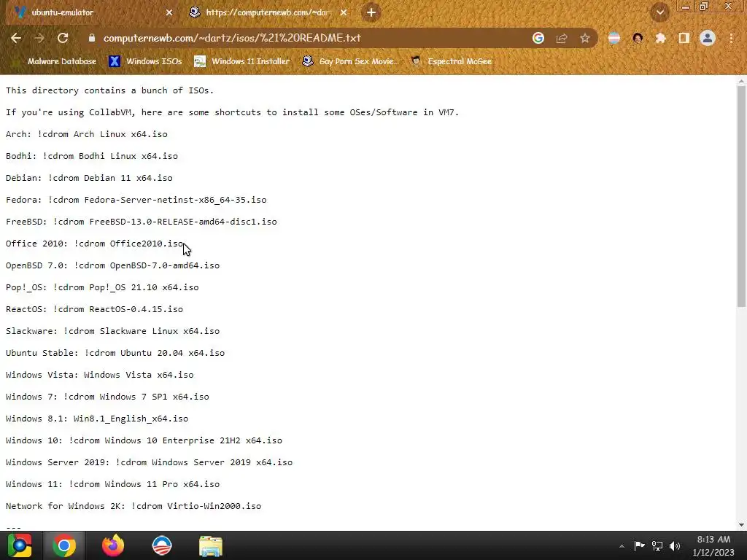This screenshot has width=747, height=560.
Task: Open the Action Center flag icon
Action: (639, 545)
